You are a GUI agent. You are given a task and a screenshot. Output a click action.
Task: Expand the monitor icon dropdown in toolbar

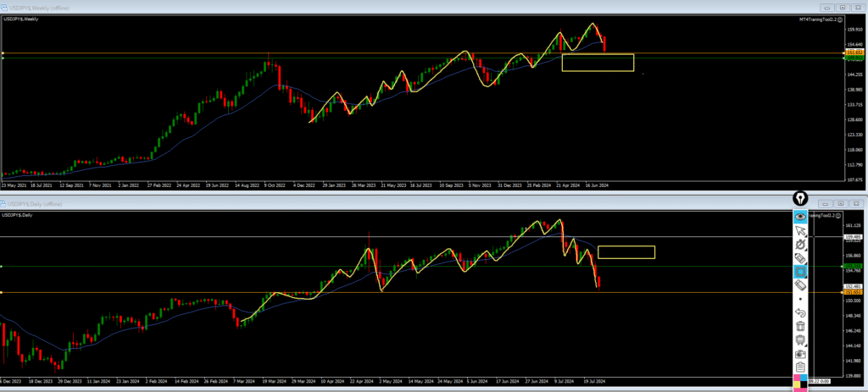coord(806,345)
